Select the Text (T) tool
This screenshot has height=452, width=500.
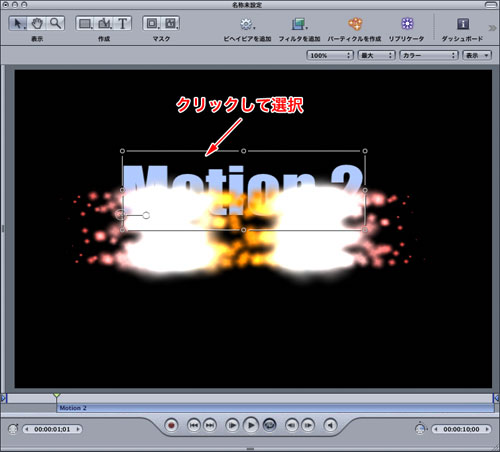123,23
